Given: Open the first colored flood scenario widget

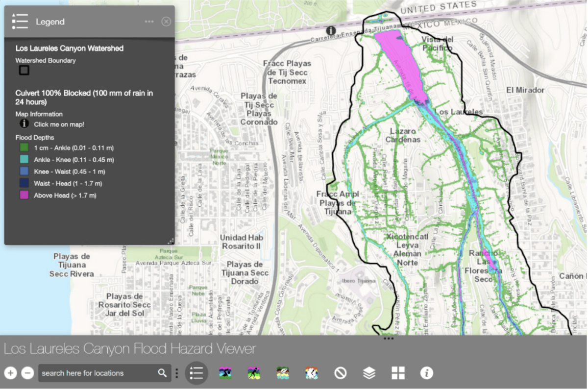Looking at the screenshot, I should coord(225,373).
